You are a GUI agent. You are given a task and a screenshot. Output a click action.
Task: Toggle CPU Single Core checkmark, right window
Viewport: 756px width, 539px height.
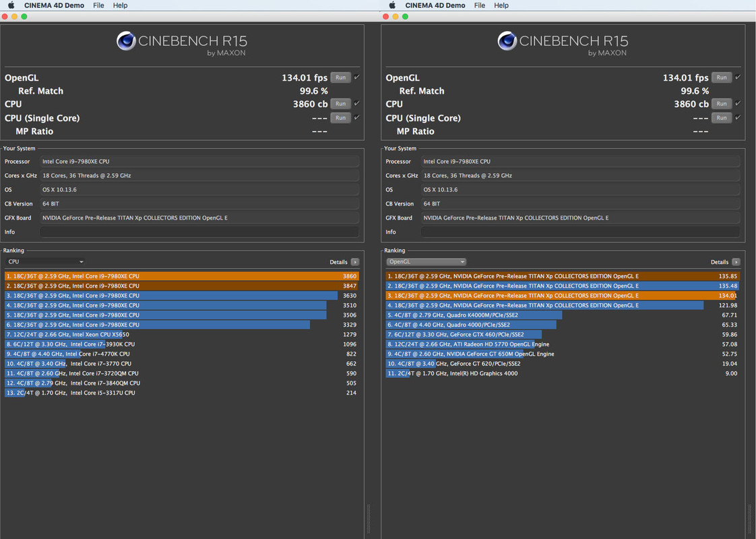point(738,117)
